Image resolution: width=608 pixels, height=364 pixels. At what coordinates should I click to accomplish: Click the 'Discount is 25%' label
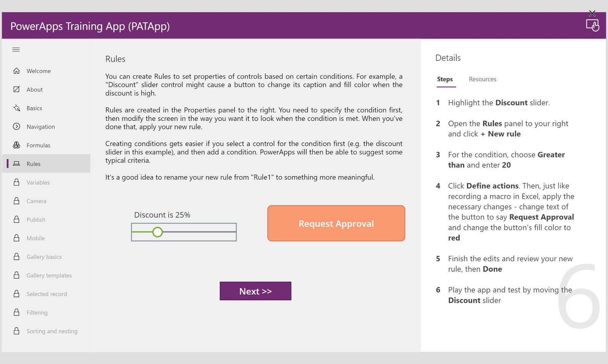[162, 215]
